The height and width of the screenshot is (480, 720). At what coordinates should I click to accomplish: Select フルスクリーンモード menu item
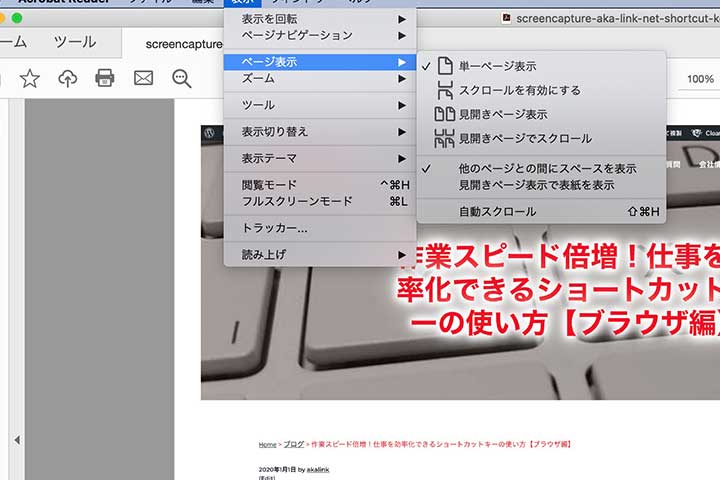(x=320, y=201)
